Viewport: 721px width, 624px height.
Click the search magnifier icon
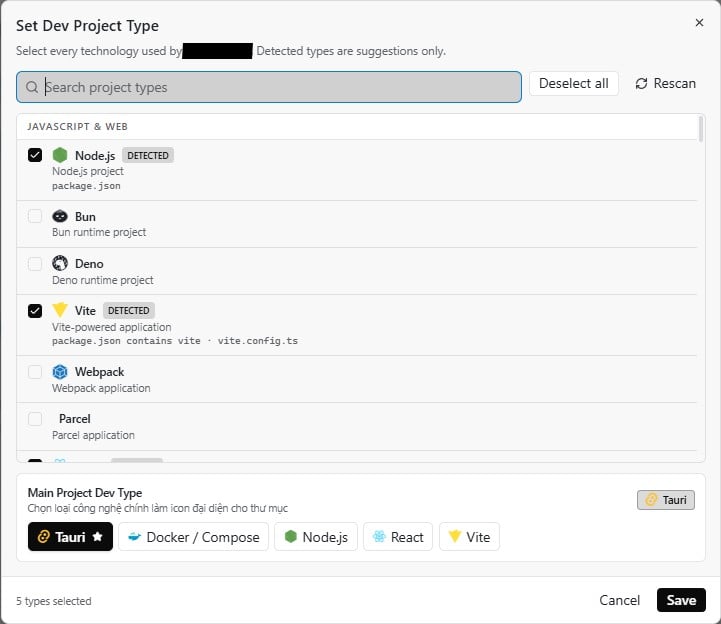coord(32,87)
